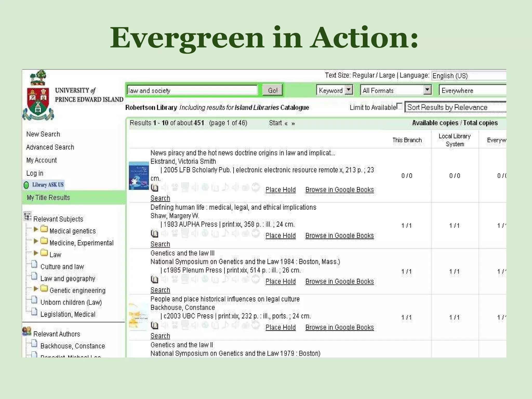Select author 'Backhouse, Constance' in Relevant Authors
This screenshot has height=399, width=532.
(x=73, y=346)
